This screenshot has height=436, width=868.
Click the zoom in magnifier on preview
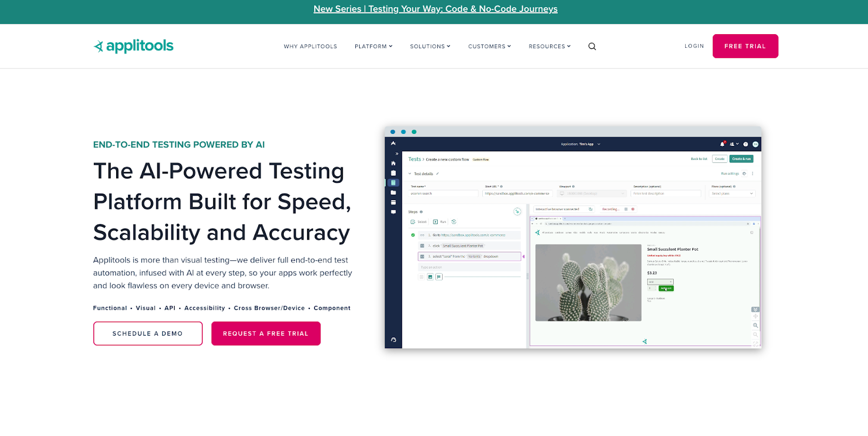(x=755, y=325)
